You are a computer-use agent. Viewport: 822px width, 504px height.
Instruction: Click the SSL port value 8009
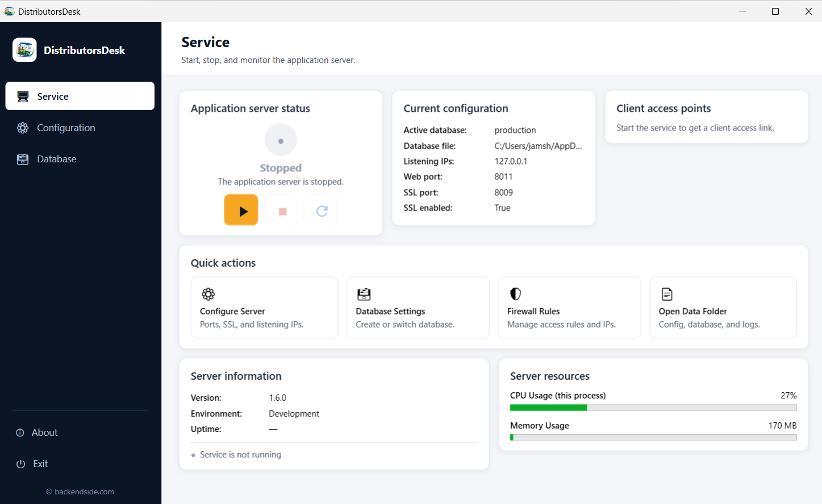click(x=503, y=192)
